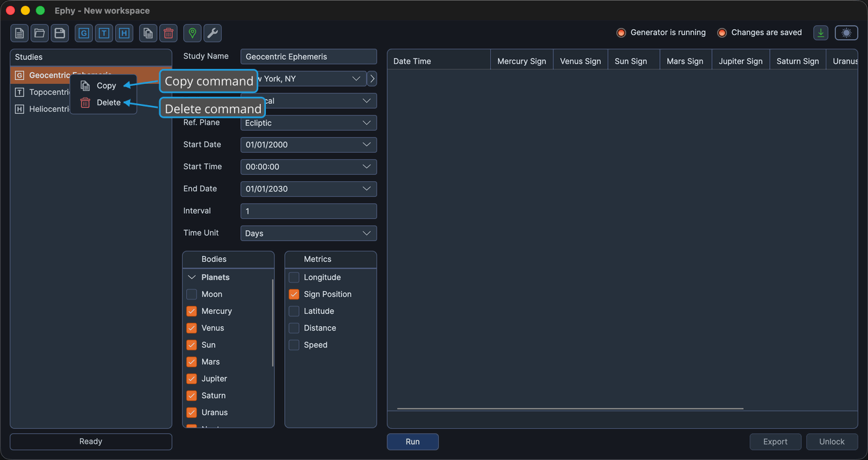Image resolution: width=868 pixels, height=460 pixels.
Task: Open a workspace with the folder icon
Action: [x=40, y=33]
